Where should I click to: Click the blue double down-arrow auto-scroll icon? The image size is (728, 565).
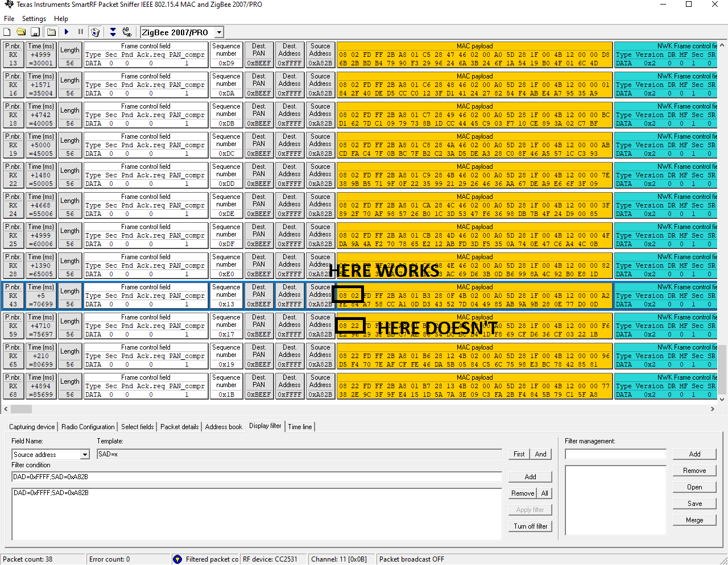(x=113, y=32)
